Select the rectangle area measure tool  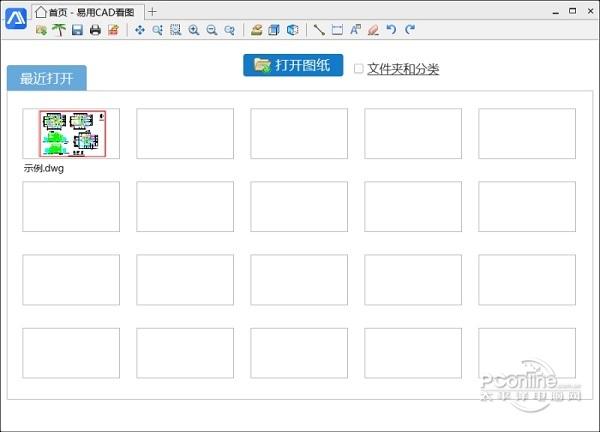pyautogui.click(x=337, y=30)
